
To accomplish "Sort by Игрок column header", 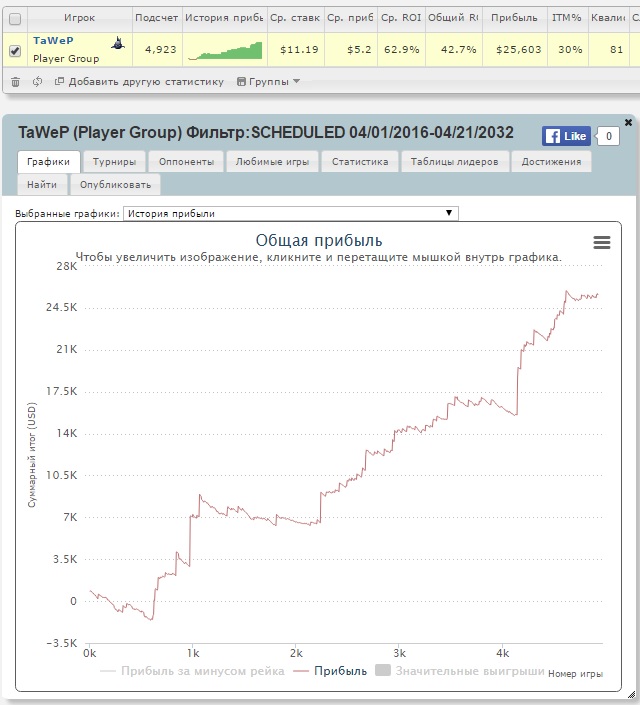I will click(x=79, y=18).
